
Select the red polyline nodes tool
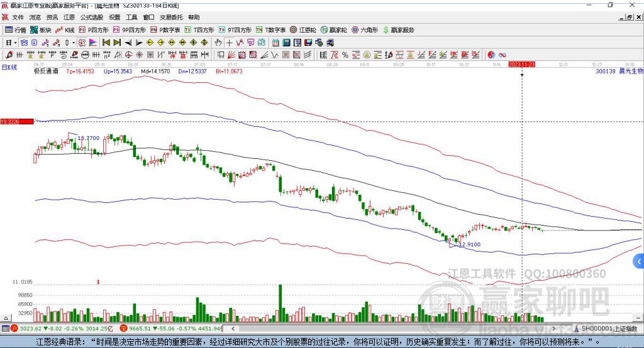tap(240, 43)
